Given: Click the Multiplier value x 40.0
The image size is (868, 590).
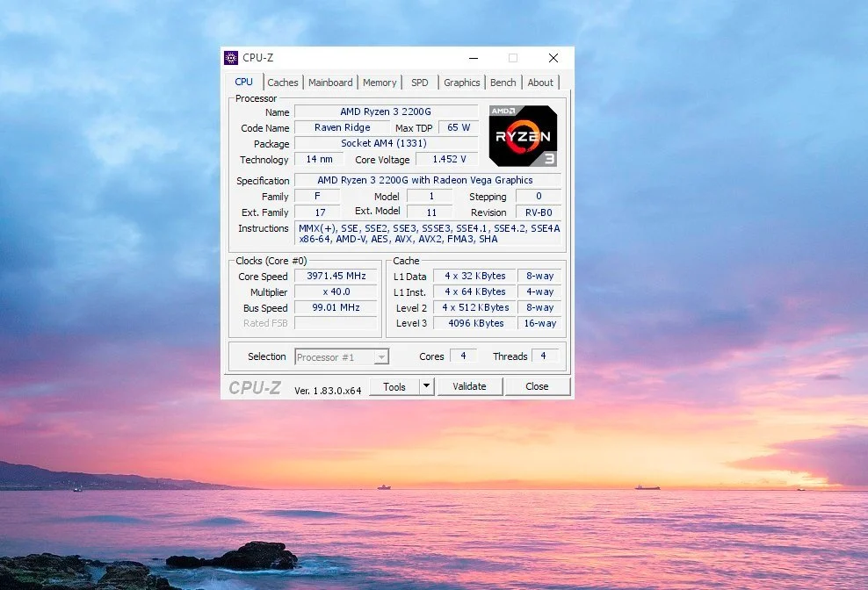Looking at the screenshot, I should click(x=336, y=291).
